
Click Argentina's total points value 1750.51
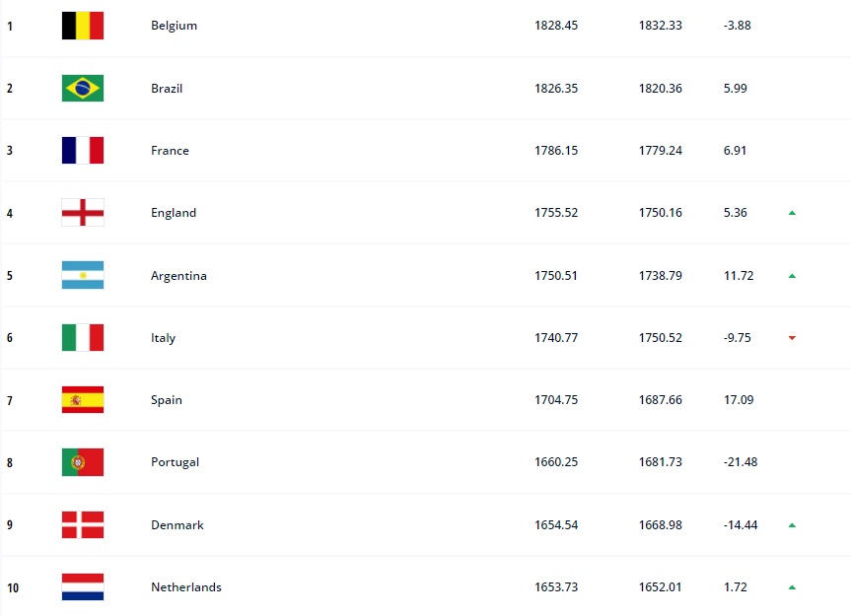(x=556, y=276)
